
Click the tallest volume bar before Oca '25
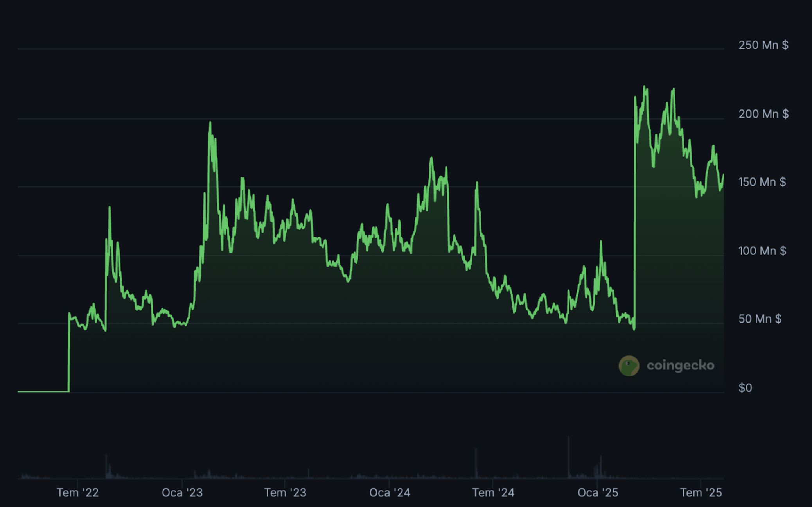click(568, 455)
